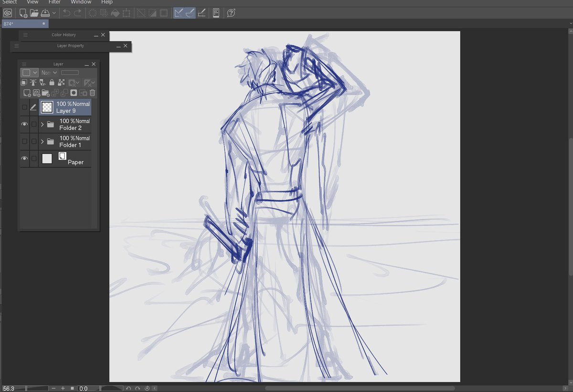Click the Invert selected area icon
The height and width of the screenshot is (392, 573).
pos(152,13)
